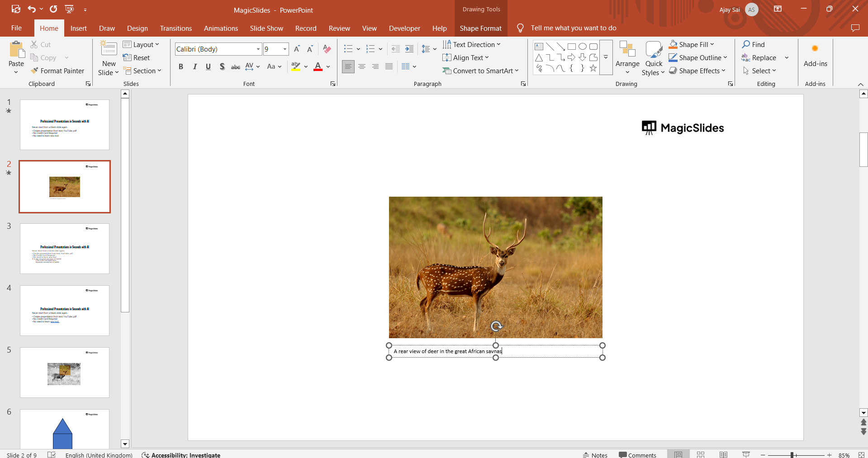This screenshot has height=458, width=868.
Task: Select the oval shape in gallery
Action: coord(583,47)
